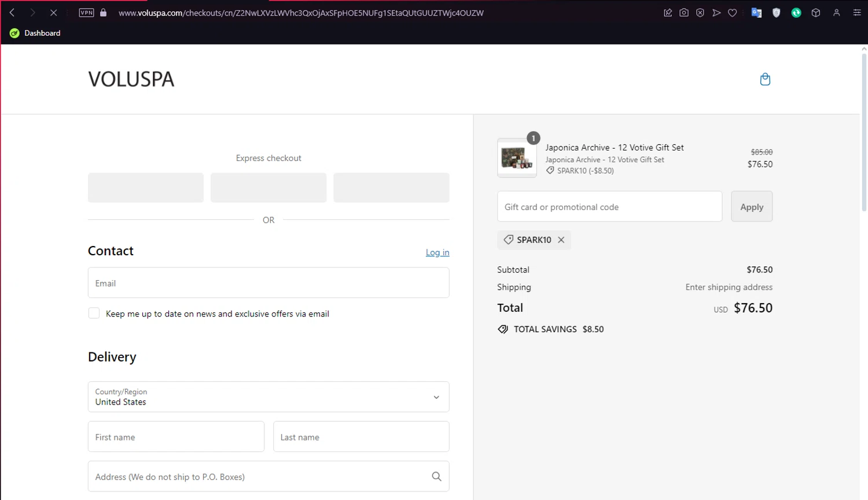Click the struck-through $85.00 price
The width and height of the screenshot is (868, 500).
pyautogui.click(x=762, y=152)
